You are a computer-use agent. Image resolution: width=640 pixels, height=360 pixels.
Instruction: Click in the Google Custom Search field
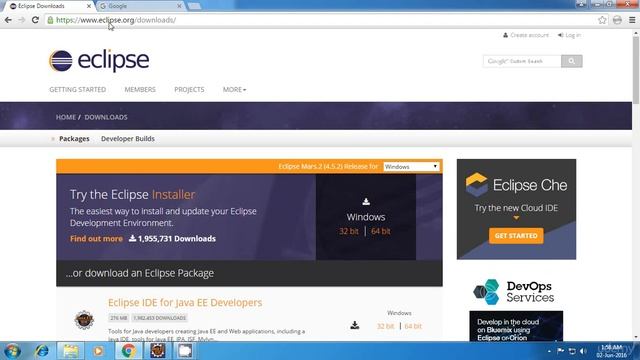click(x=522, y=61)
